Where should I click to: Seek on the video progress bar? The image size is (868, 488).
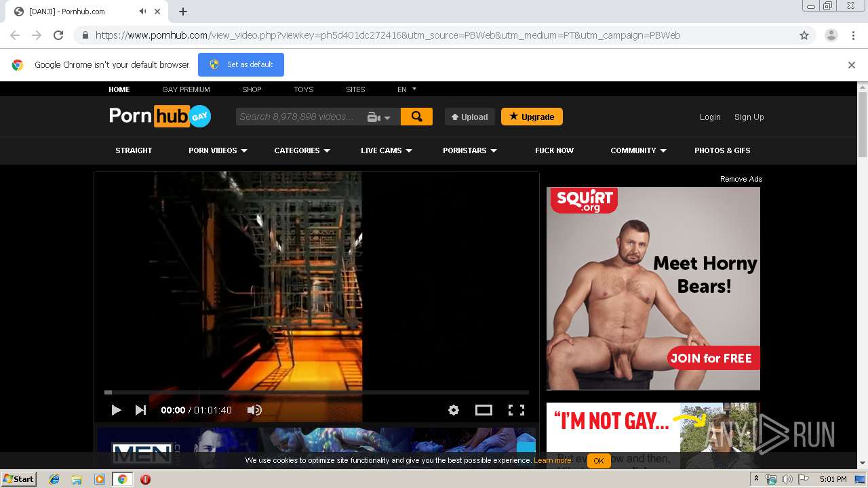[317, 392]
